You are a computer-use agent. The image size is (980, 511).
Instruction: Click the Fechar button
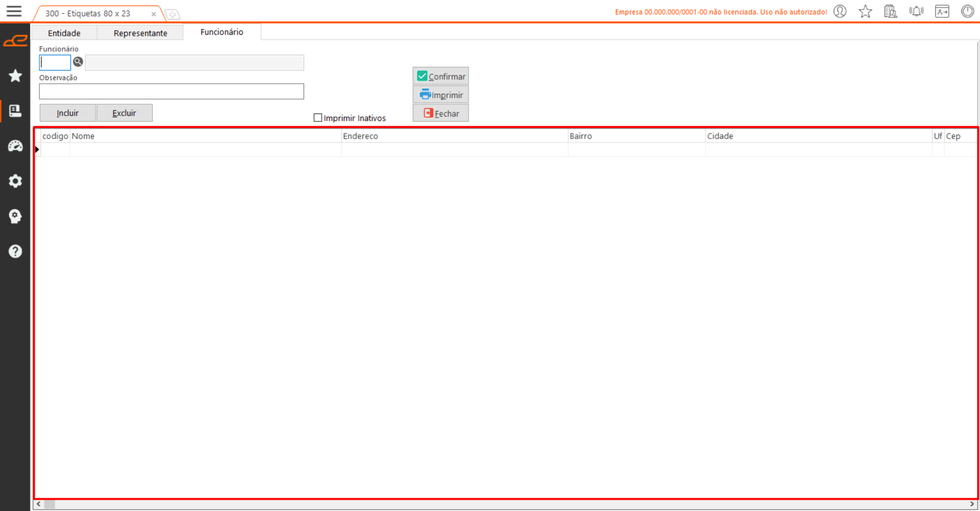coord(440,113)
